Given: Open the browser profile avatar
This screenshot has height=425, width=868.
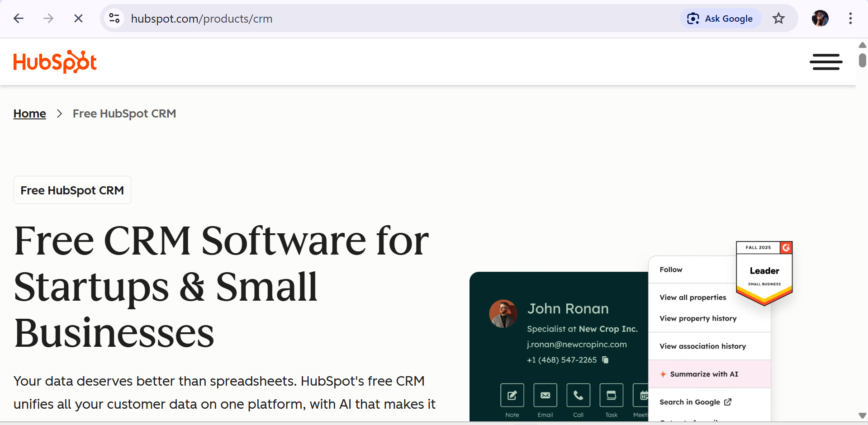Looking at the screenshot, I should click(x=820, y=18).
